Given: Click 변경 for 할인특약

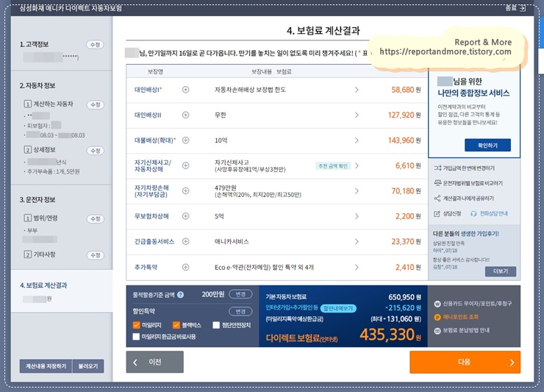Looking at the screenshot, I should click(x=240, y=311).
